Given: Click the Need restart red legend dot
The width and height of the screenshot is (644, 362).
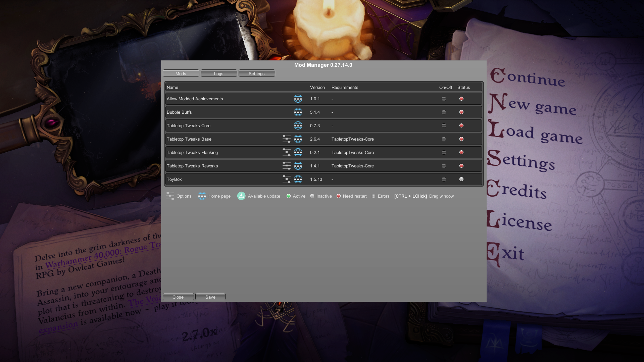Looking at the screenshot, I should point(339,196).
